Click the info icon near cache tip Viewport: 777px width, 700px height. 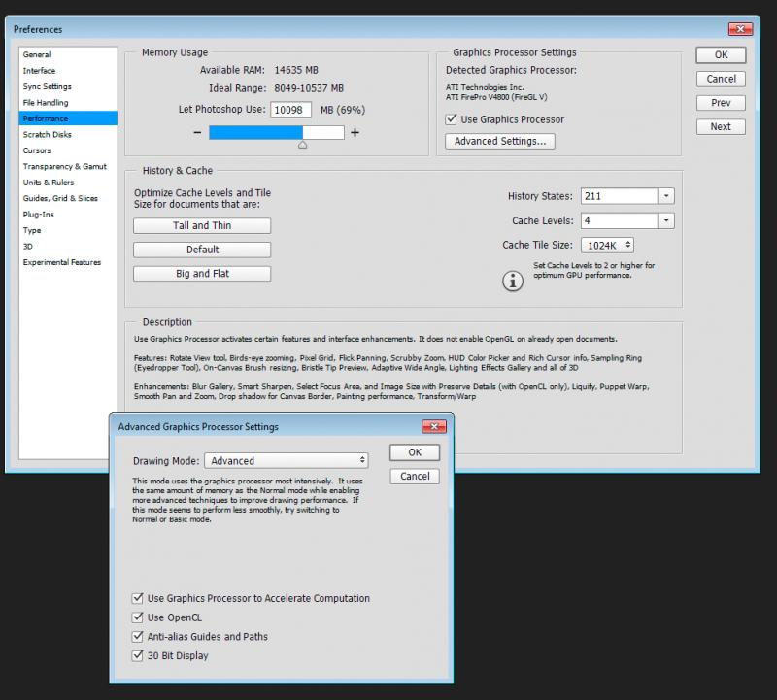pyautogui.click(x=513, y=282)
